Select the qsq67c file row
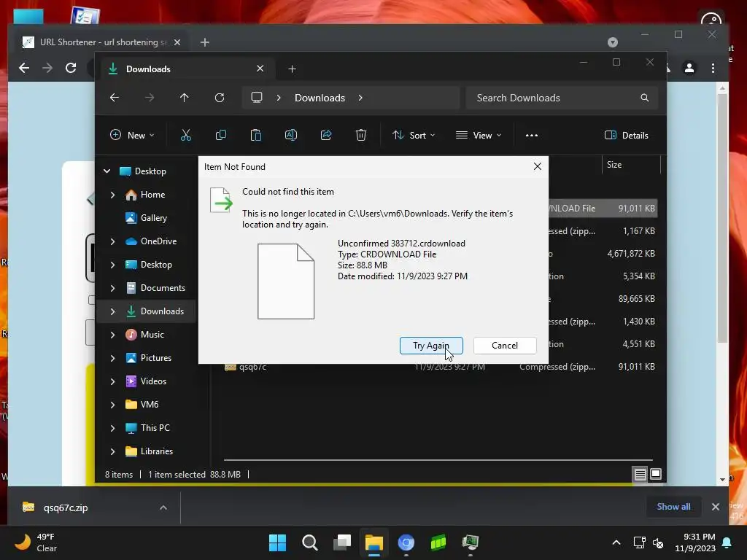The width and height of the screenshot is (747, 560). (x=441, y=367)
